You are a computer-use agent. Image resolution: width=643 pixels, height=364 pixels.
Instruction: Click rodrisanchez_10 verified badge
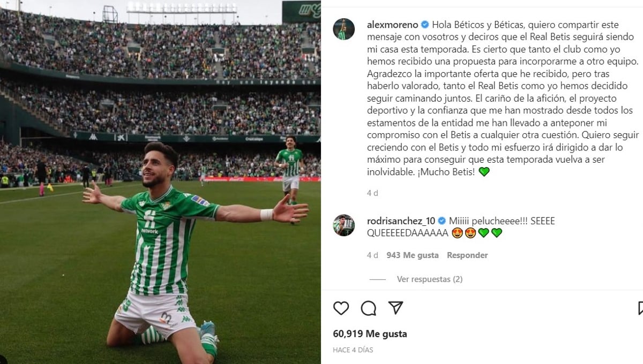click(x=442, y=221)
